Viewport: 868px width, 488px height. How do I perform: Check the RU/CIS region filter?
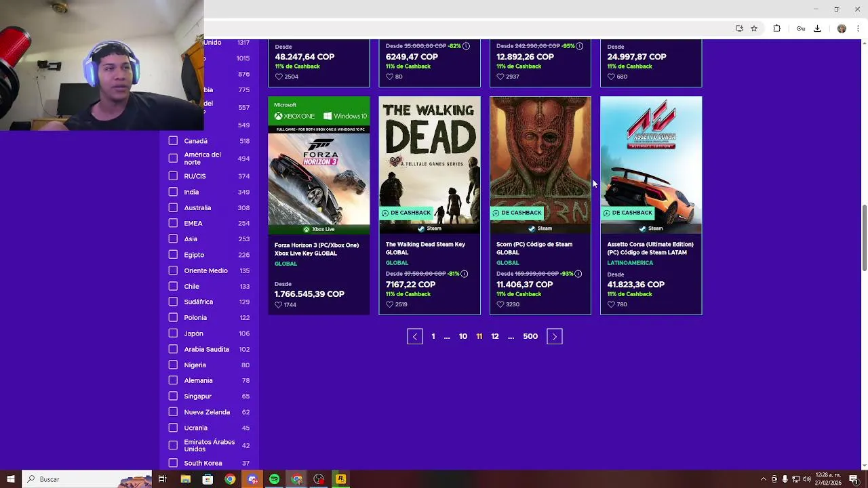pyautogui.click(x=173, y=176)
